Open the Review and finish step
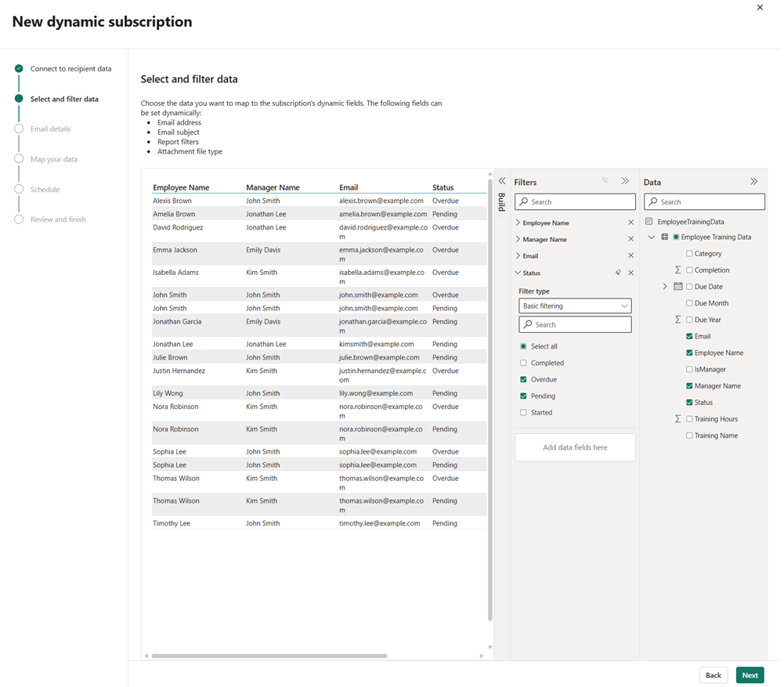Image resolution: width=784 pixels, height=687 pixels. tap(58, 219)
